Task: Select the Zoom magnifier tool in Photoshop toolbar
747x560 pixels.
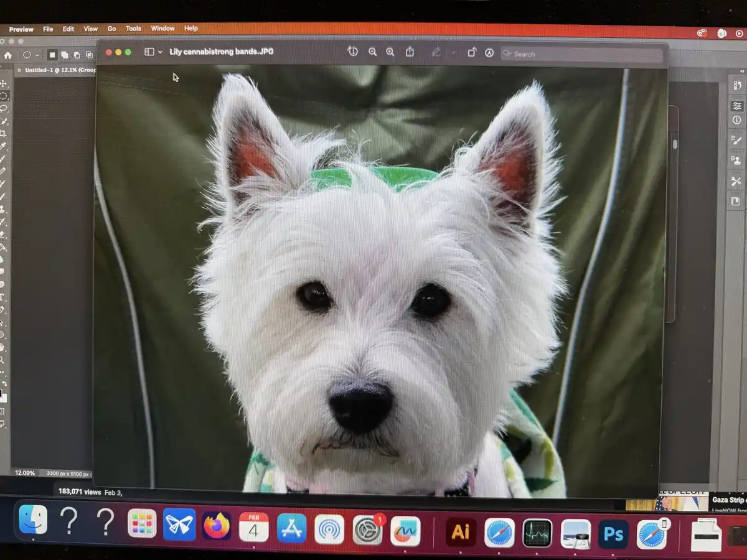Action: coord(3,360)
